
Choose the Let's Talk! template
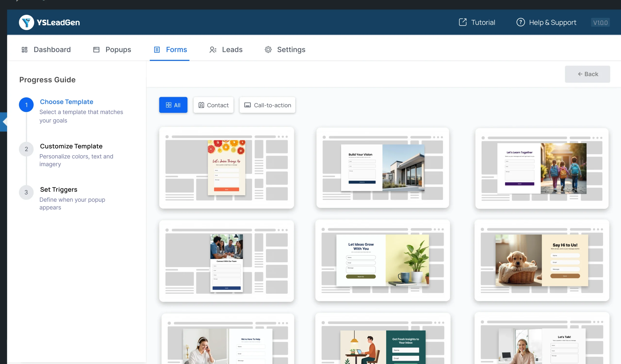click(542, 338)
